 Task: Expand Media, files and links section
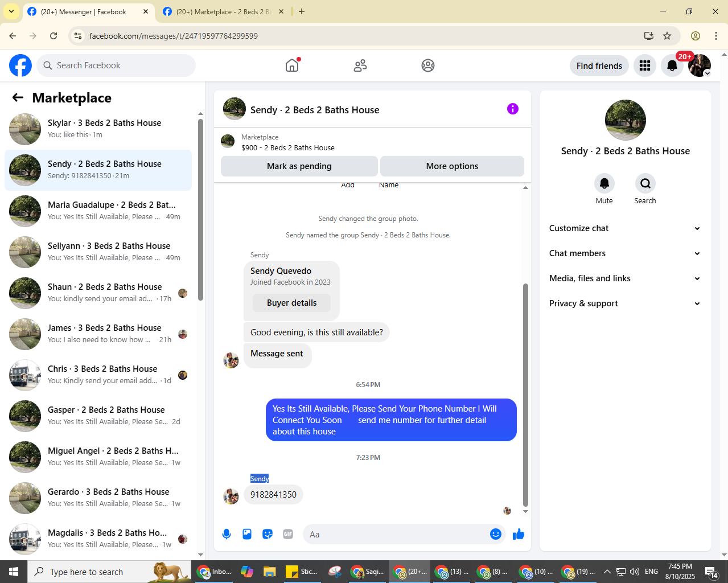[625, 278]
